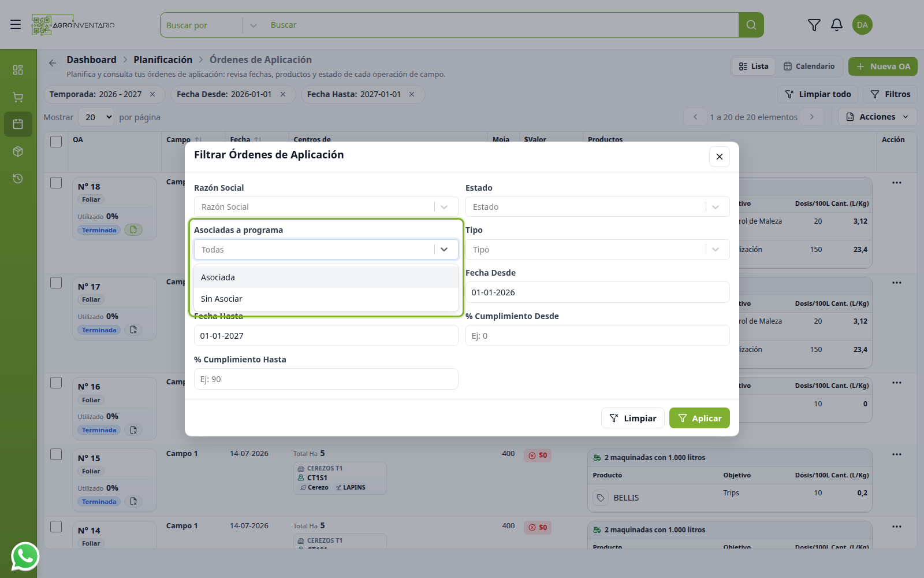Open Tipo dropdown
This screenshot has width=924, height=578.
(x=598, y=250)
